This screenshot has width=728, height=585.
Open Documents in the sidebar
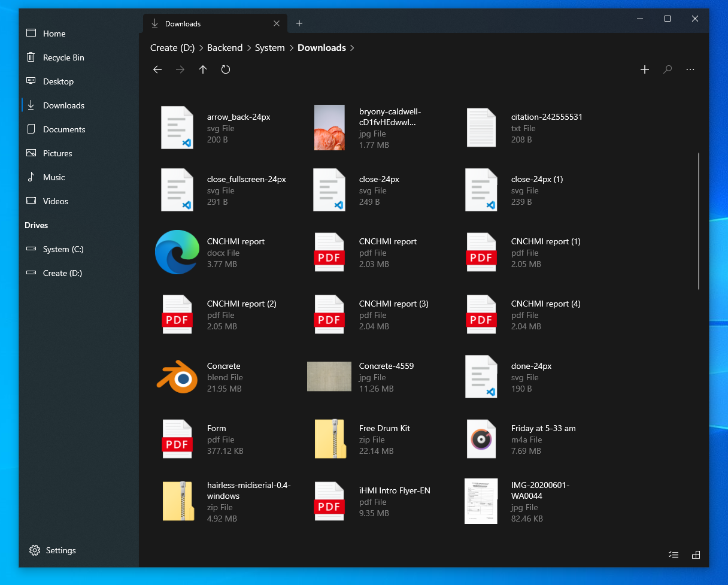(80, 129)
